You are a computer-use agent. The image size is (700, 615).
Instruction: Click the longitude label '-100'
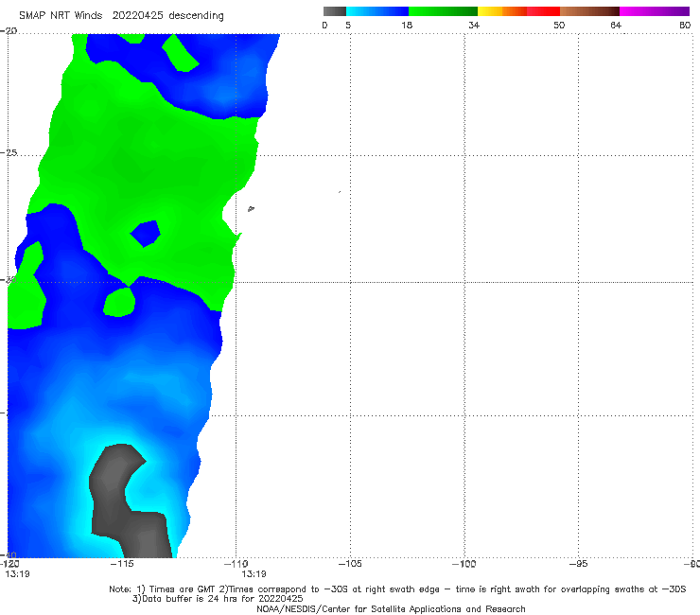(x=464, y=564)
